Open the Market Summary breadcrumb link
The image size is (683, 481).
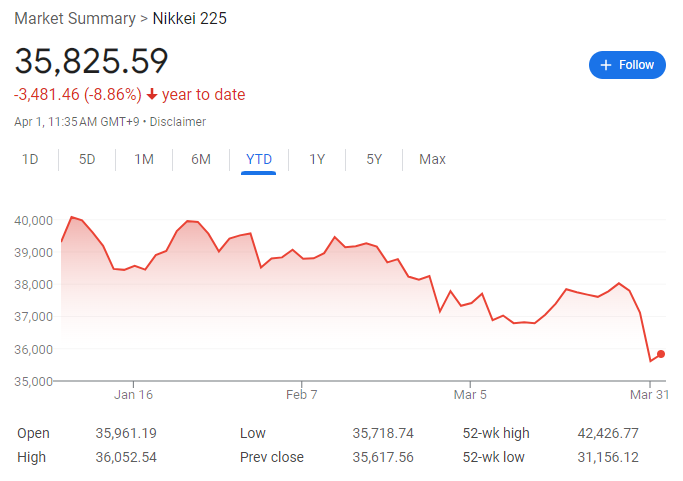pyautogui.click(x=75, y=19)
